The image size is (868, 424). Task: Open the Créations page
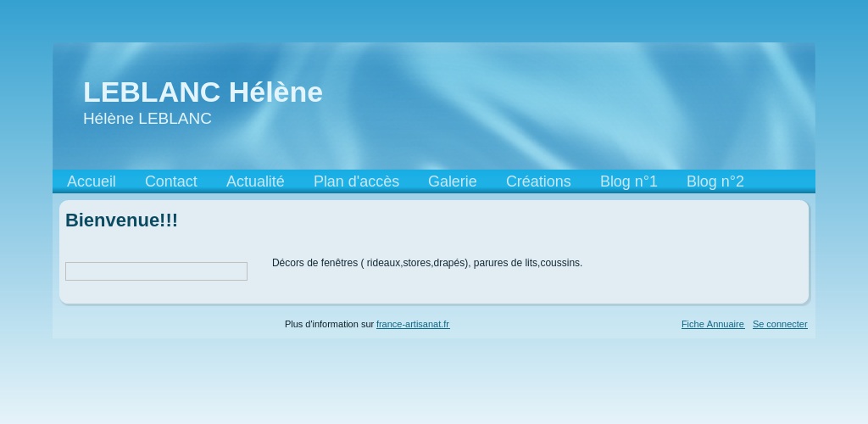(x=538, y=181)
